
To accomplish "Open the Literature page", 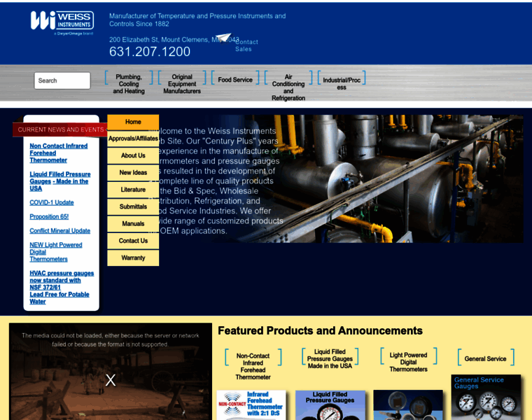I will pyautogui.click(x=133, y=190).
